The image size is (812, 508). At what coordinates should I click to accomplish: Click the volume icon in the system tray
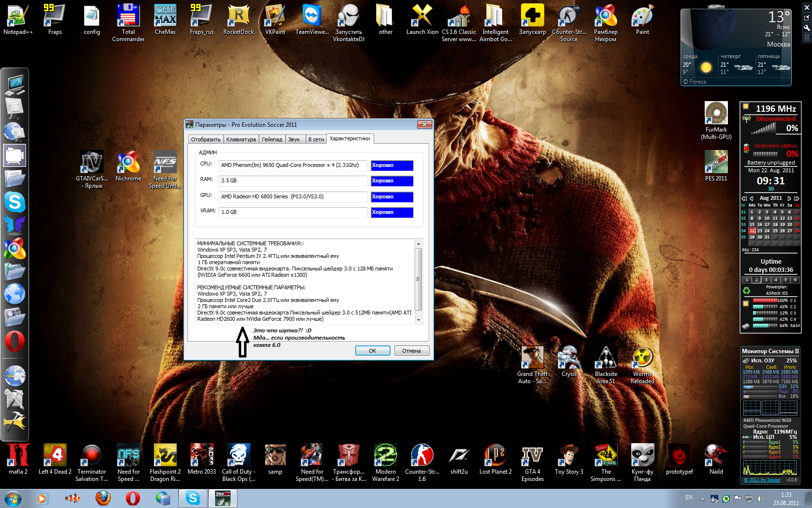tap(761, 498)
